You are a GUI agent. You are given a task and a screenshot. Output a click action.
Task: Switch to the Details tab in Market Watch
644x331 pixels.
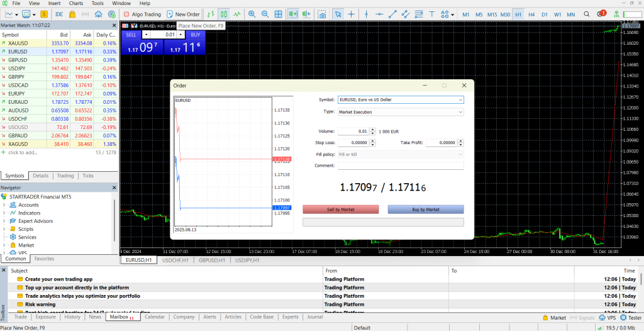tap(41, 176)
